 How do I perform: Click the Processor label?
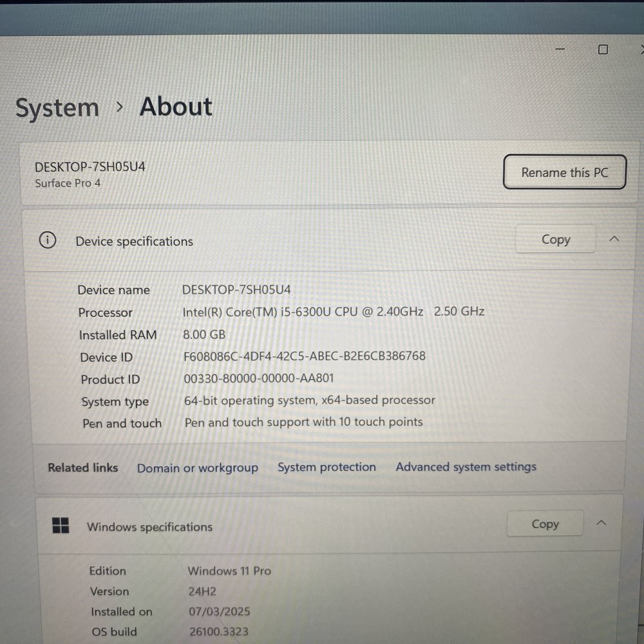click(106, 312)
